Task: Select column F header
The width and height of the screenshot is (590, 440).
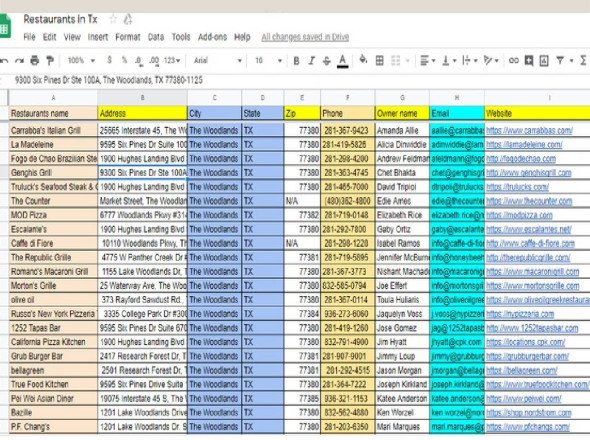Action: pos(348,98)
